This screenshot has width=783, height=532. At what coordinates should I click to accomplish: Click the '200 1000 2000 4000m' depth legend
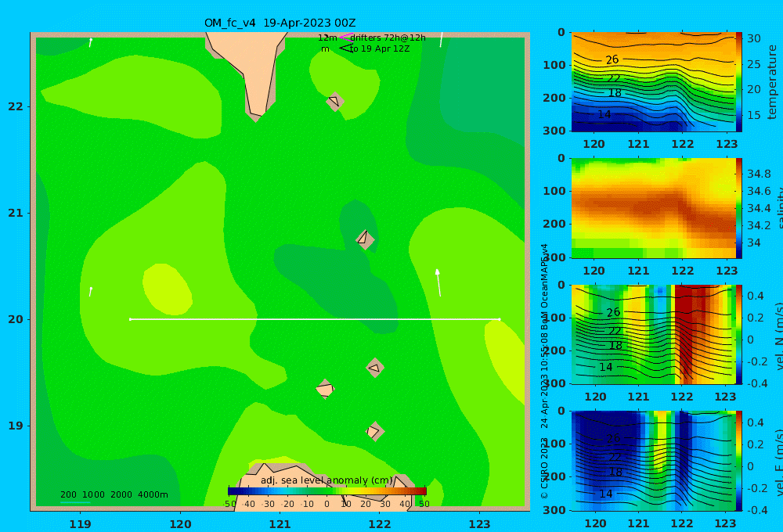pyautogui.click(x=114, y=494)
